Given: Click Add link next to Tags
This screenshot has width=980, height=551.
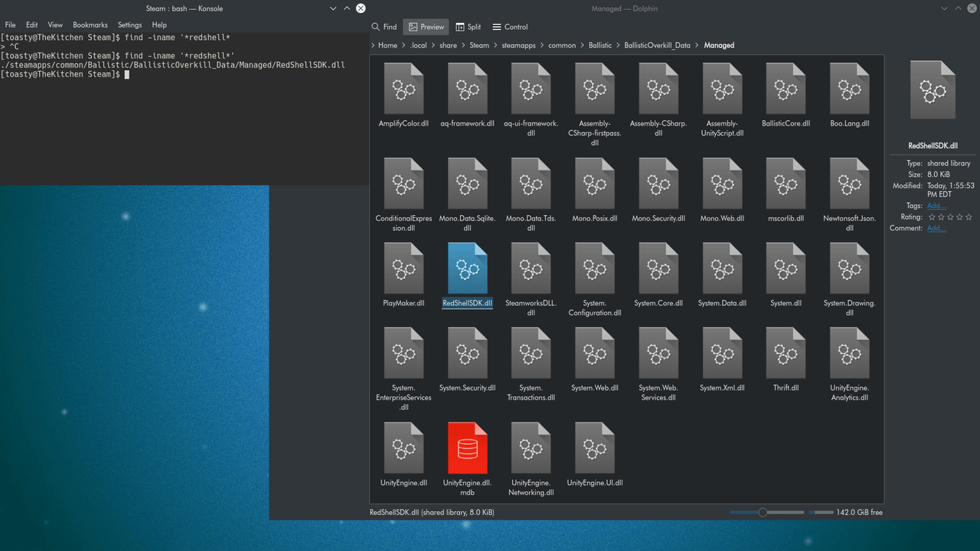Looking at the screenshot, I should (936, 205).
